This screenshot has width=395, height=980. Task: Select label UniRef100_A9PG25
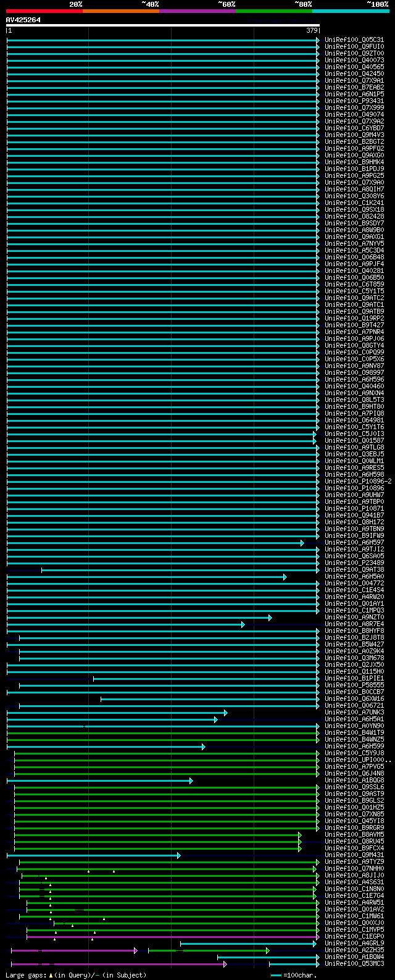354,175
